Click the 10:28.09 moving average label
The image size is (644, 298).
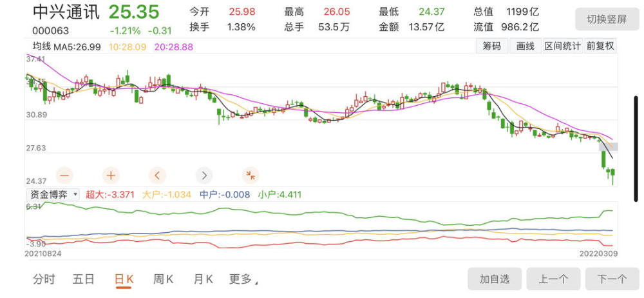128,47
